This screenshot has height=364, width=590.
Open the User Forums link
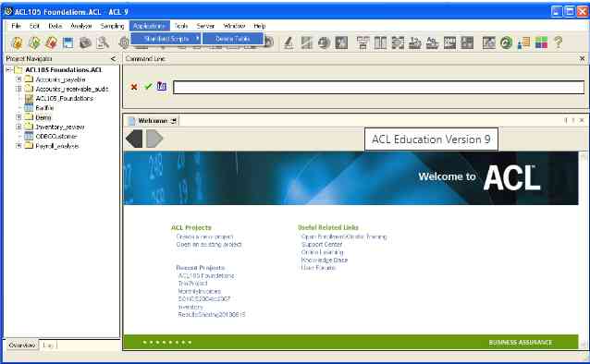(318, 268)
